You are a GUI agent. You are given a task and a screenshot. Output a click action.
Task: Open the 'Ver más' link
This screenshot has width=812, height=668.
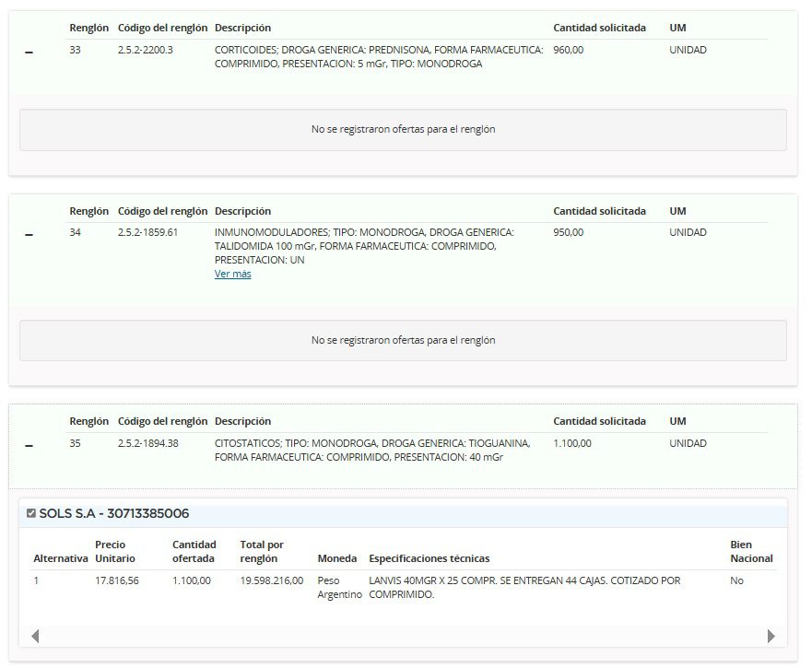232,274
